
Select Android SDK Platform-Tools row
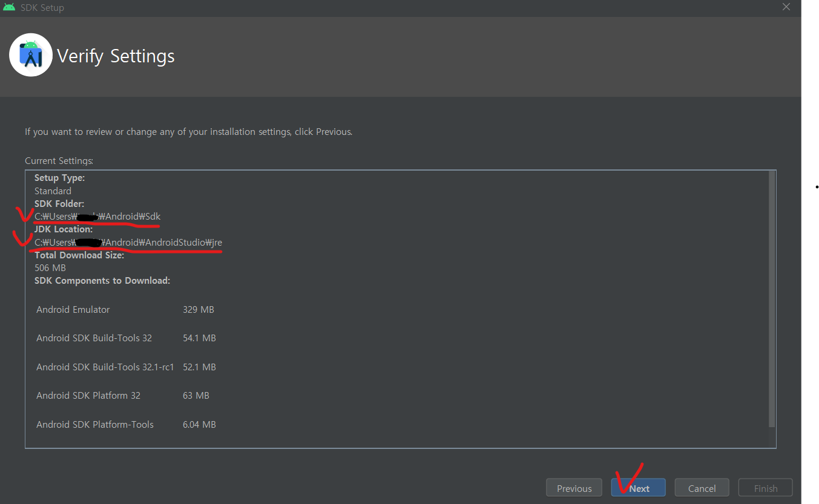coord(126,424)
